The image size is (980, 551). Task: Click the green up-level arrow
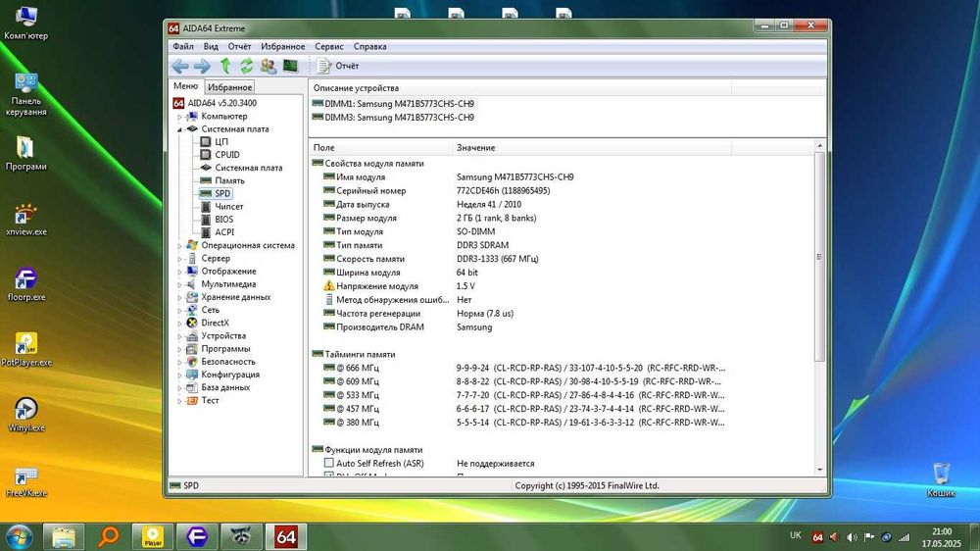click(x=225, y=66)
